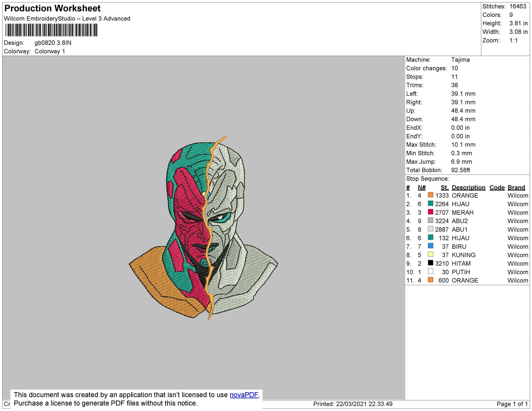Click 'Wilcom EmbroideryStudio – Level 3 Advanced' text
The width and height of the screenshot is (532, 411).
click(67, 18)
